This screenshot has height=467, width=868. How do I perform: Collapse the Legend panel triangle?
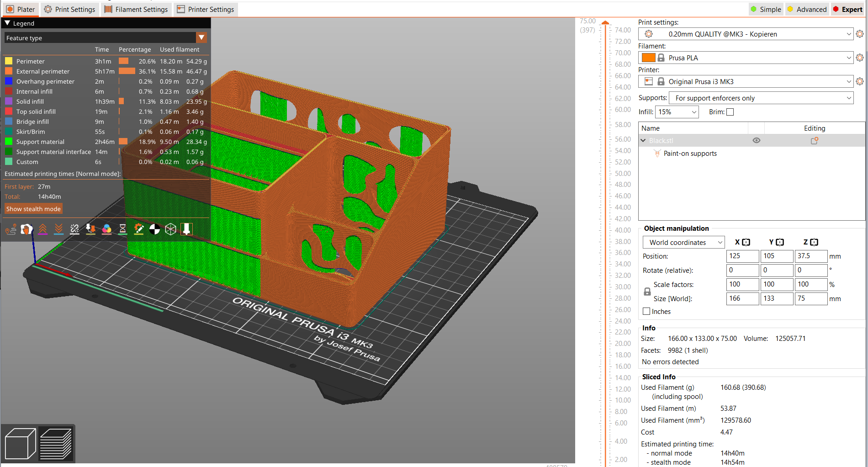pos(7,23)
